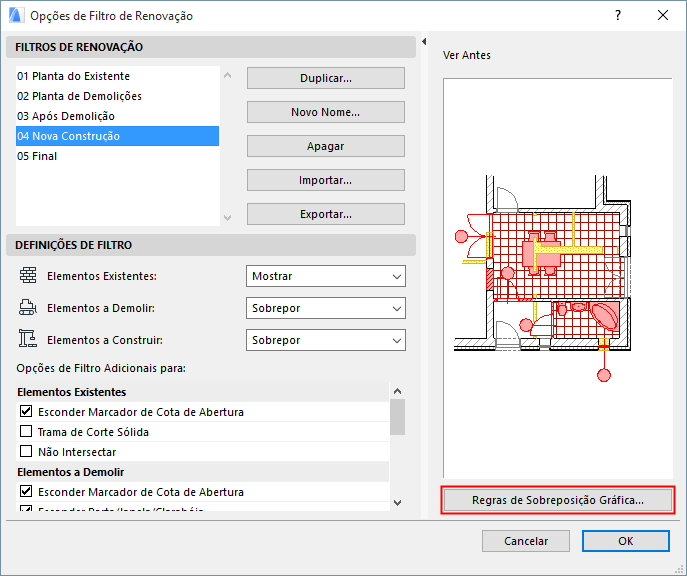Click Elementos a Demolir group header in list

tap(202, 472)
